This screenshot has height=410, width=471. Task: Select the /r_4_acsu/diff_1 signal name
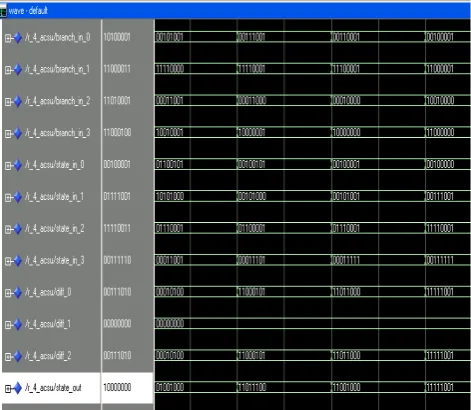[48, 324]
